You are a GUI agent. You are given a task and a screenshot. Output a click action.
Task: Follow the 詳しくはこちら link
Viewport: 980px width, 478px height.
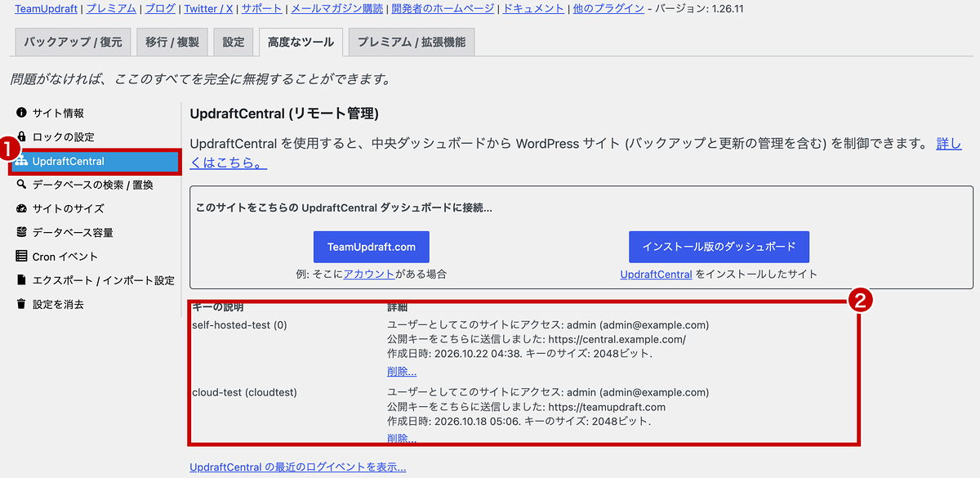[x=229, y=163]
